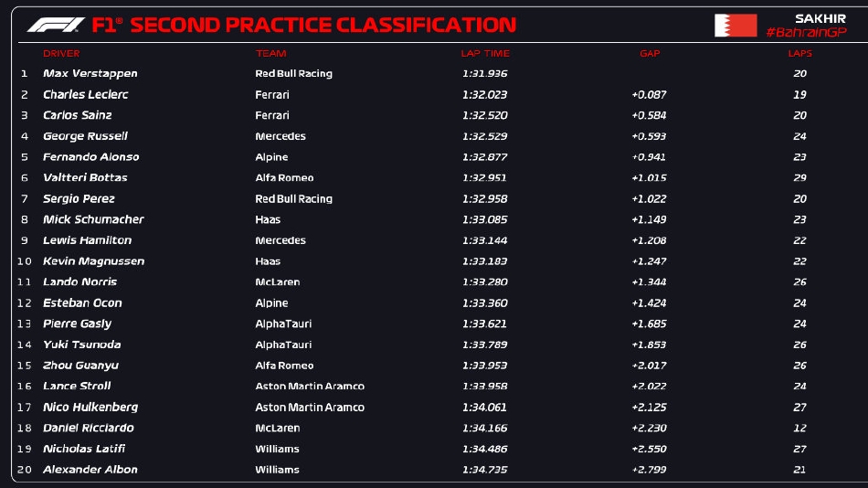This screenshot has width=868, height=488.
Task: Click the SAKHIR location label
Action: pos(821,18)
